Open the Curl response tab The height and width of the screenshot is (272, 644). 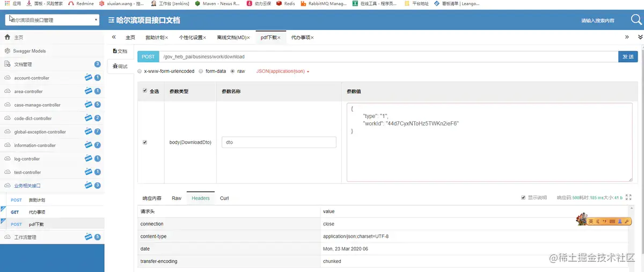pos(224,198)
